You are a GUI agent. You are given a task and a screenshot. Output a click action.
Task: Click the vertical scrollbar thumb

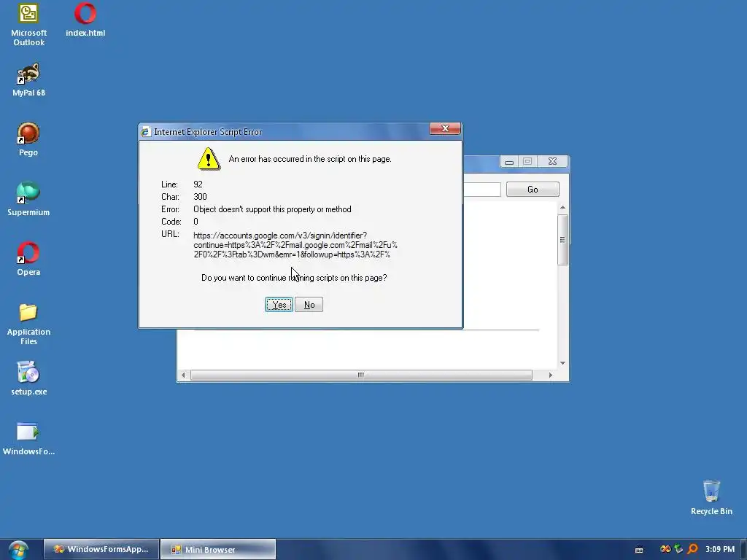coord(562,239)
